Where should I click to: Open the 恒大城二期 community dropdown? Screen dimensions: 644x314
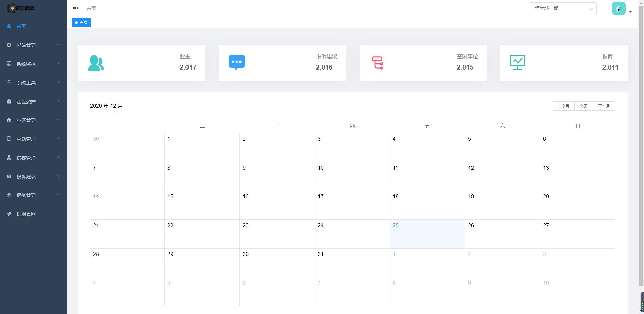point(563,8)
